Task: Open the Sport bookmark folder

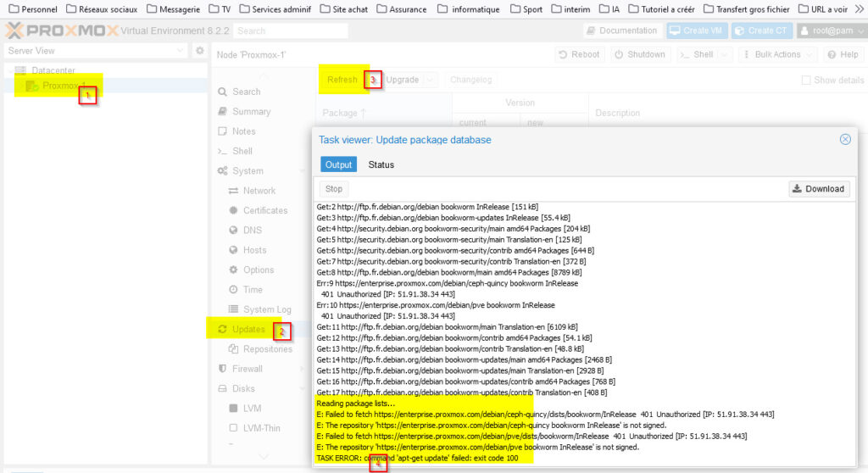Action: click(x=526, y=9)
